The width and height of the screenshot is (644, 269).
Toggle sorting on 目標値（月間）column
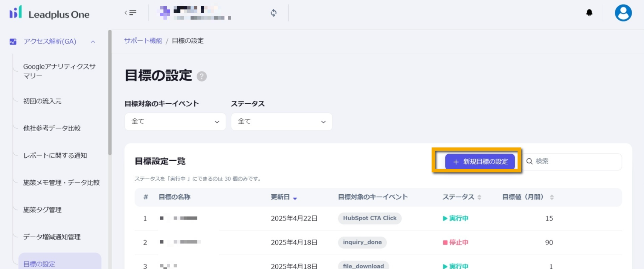pyautogui.click(x=552, y=197)
